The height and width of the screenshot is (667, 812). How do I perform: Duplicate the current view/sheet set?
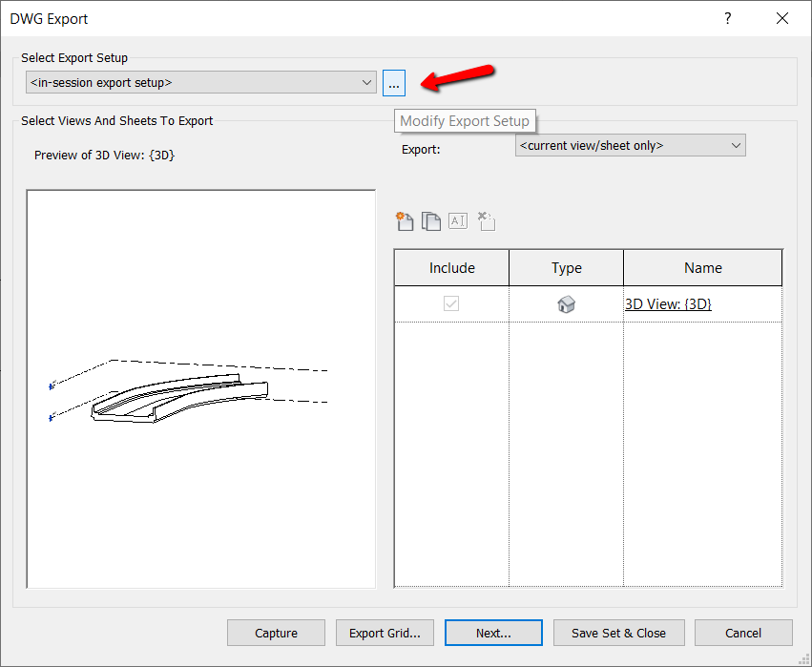tap(430, 220)
